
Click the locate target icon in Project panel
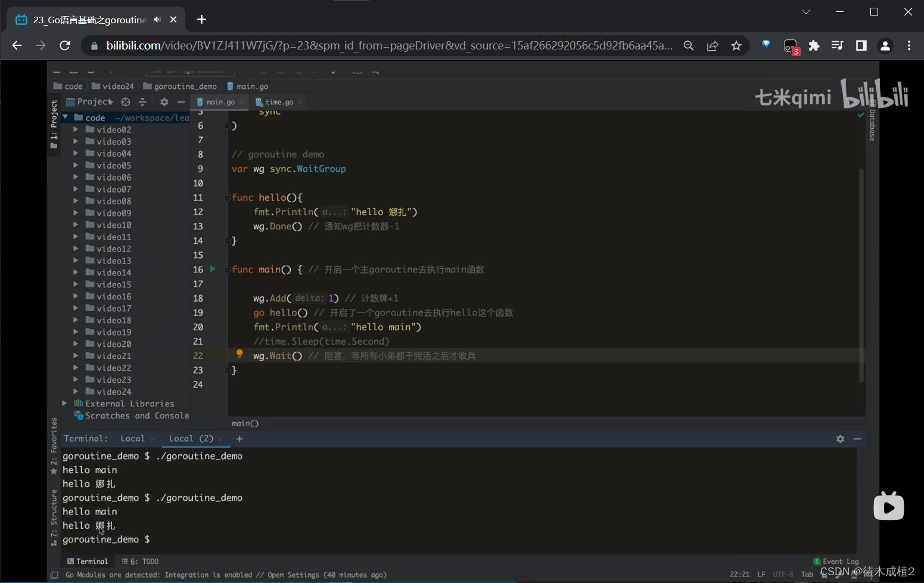(126, 102)
